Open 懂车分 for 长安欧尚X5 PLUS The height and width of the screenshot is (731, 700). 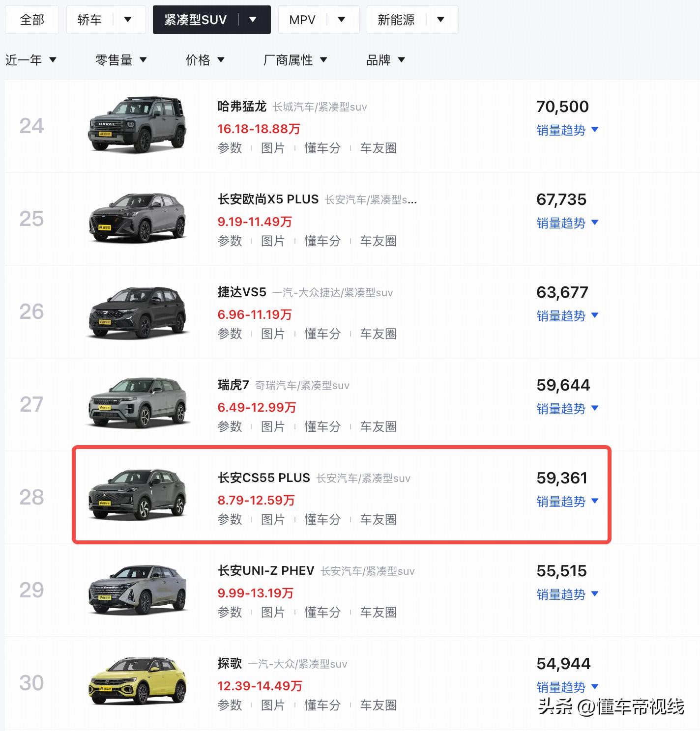(322, 241)
